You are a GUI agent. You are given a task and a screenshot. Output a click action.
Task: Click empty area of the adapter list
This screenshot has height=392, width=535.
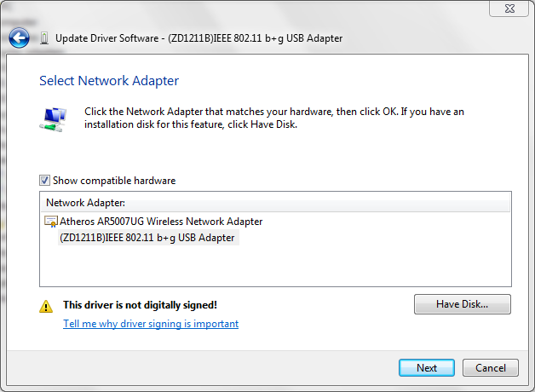(x=275, y=266)
